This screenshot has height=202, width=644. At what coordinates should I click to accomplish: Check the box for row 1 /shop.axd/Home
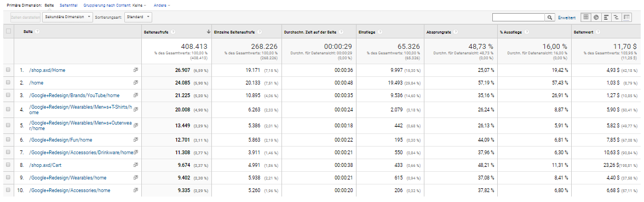(8, 70)
